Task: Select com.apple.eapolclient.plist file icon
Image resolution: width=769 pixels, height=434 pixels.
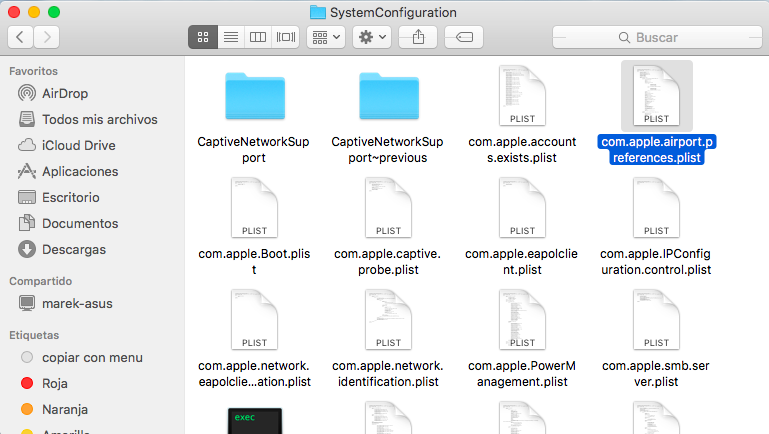Action: pos(522,207)
